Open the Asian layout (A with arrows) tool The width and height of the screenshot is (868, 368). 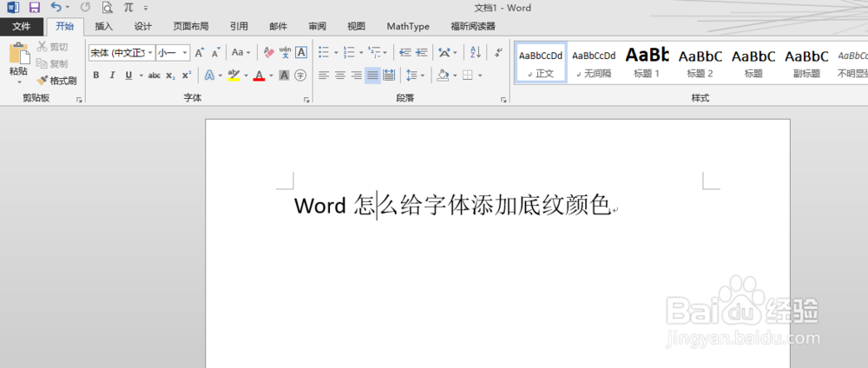[x=444, y=53]
